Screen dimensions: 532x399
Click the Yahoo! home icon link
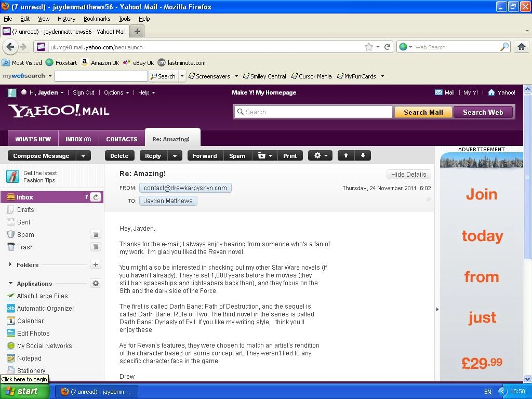pos(501,92)
